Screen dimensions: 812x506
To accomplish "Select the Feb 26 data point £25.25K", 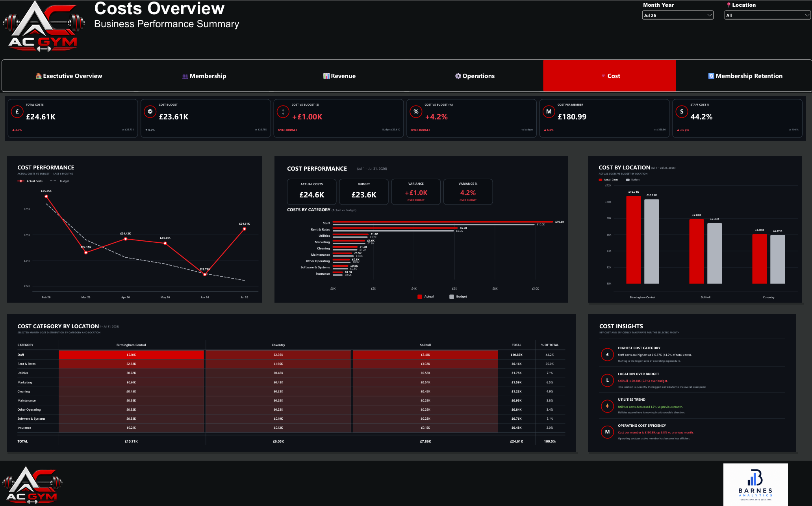I will coord(46,196).
